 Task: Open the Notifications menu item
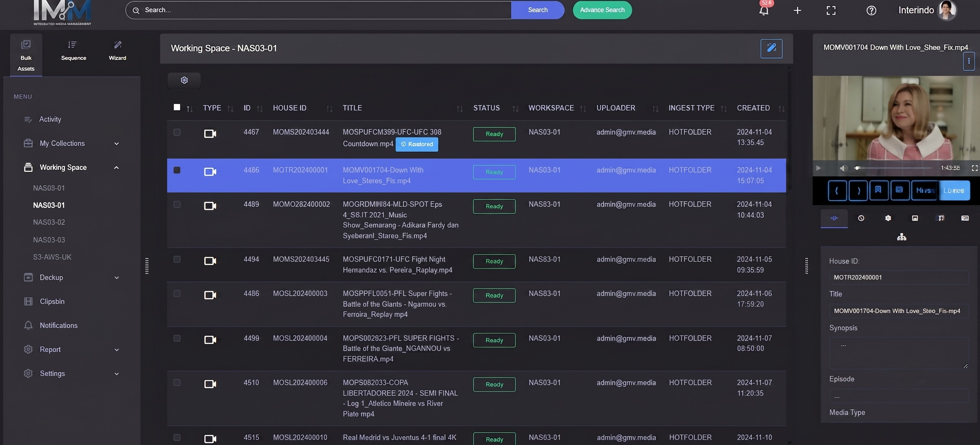tap(59, 325)
